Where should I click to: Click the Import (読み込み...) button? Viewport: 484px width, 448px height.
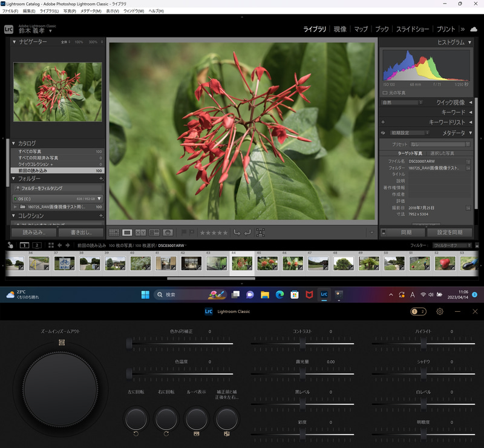tap(34, 232)
